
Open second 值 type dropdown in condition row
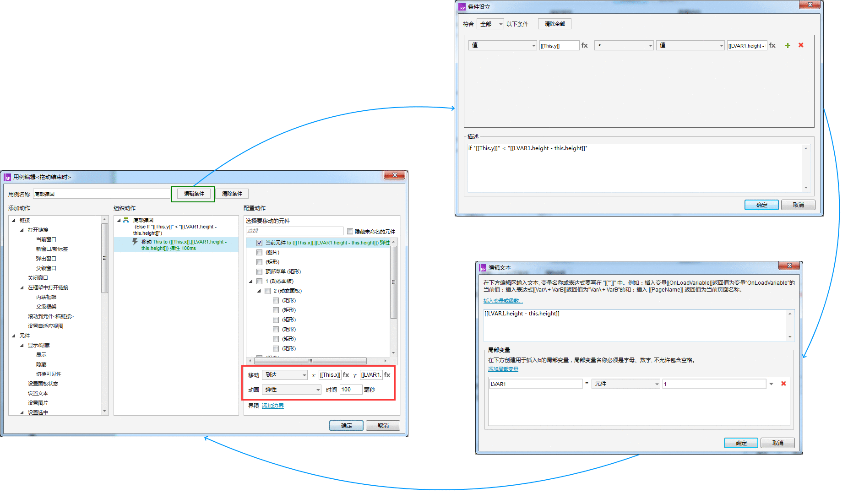690,45
